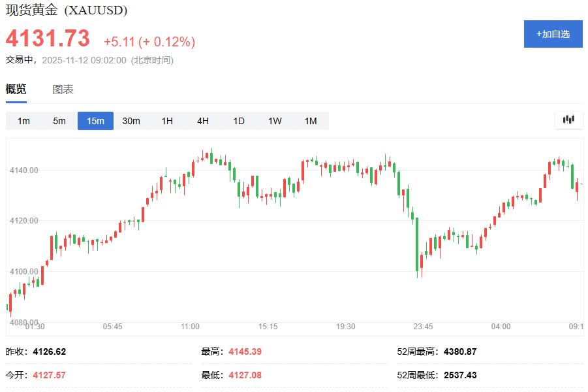Image resolution: width=588 pixels, height=392 pixels.
Task: Click the 昨收 value 4126.62
Action: (x=50, y=351)
